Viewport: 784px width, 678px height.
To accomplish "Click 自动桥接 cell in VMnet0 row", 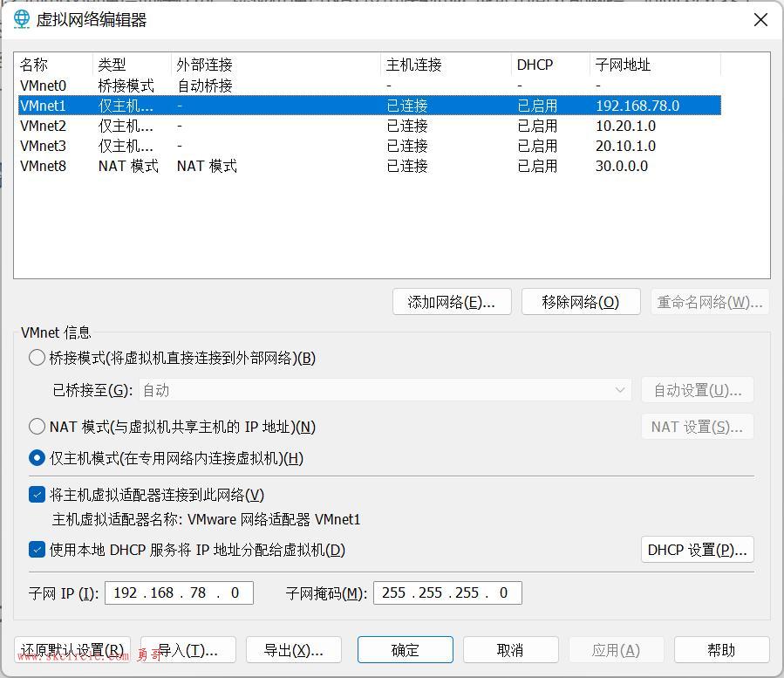I will (205, 86).
